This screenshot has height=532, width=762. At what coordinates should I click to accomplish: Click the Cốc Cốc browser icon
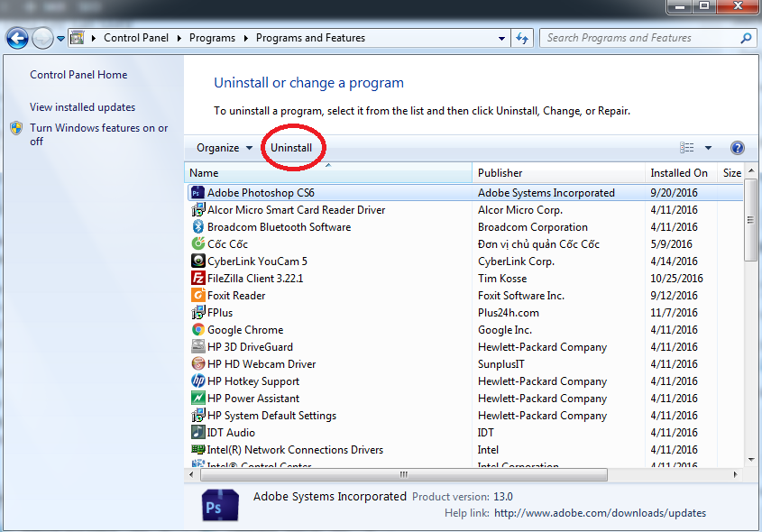(198, 244)
